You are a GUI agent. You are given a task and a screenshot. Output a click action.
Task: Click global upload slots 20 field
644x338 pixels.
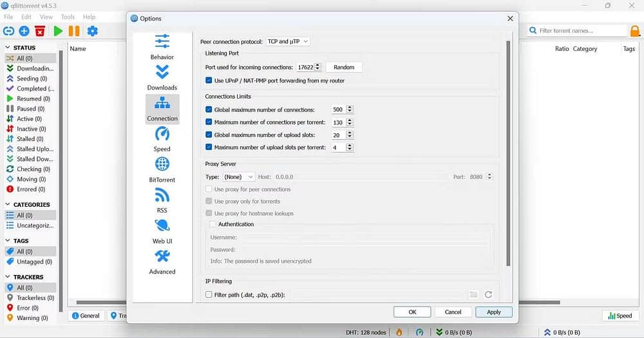[339, 135]
